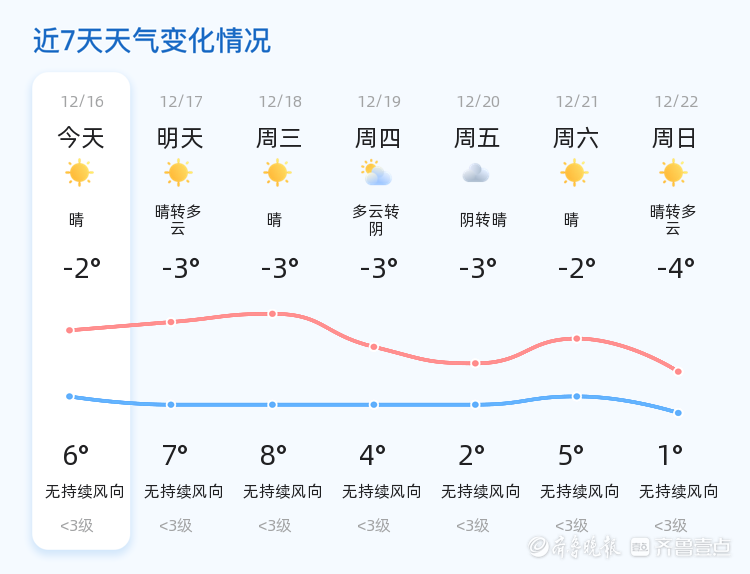Click the 阴转晴 condition text for 周五

pyautogui.click(x=483, y=220)
